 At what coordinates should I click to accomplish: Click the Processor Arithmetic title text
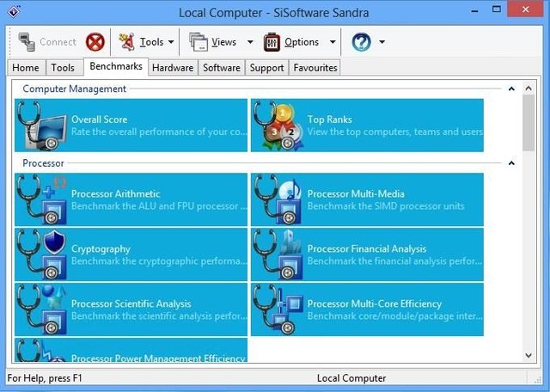pos(116,193)
